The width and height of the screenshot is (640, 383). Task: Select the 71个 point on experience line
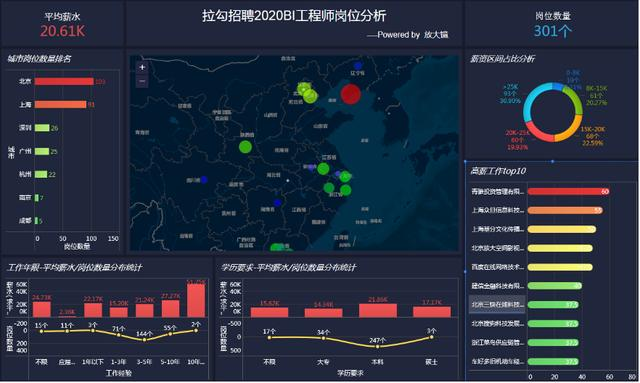tap(118, 335)
